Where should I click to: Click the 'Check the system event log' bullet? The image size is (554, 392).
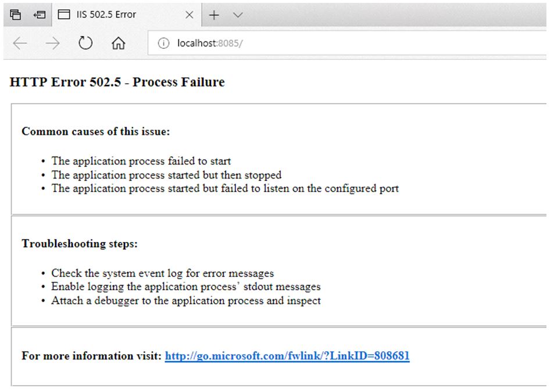163,273
